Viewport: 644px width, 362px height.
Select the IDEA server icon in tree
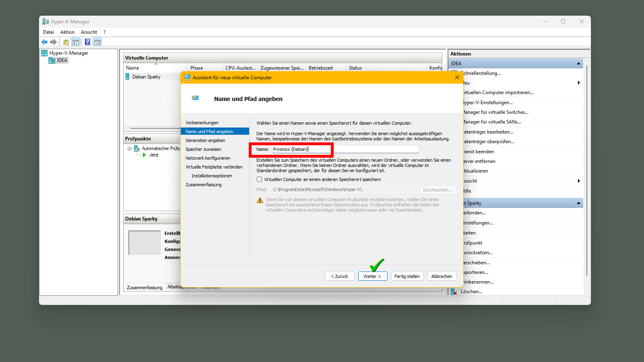[x=52, y=60]
